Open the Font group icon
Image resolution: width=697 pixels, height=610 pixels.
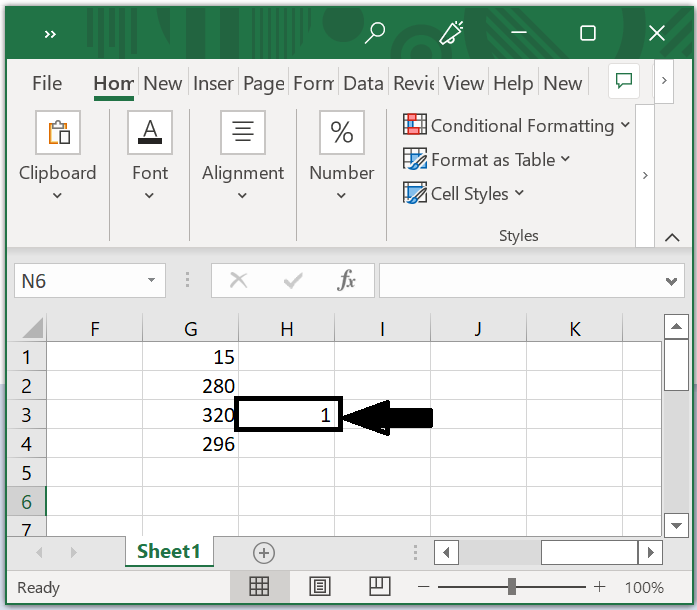(x=150, y=132)
